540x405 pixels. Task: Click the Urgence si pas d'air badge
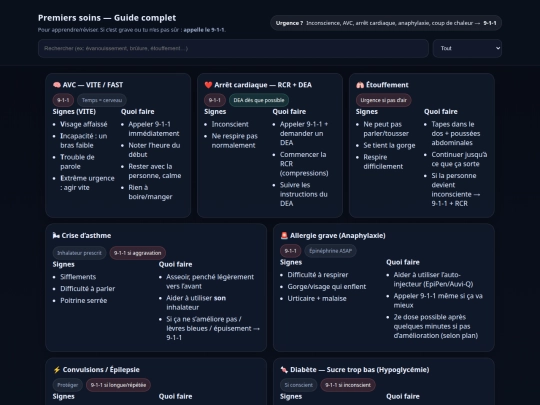(383, 100)
